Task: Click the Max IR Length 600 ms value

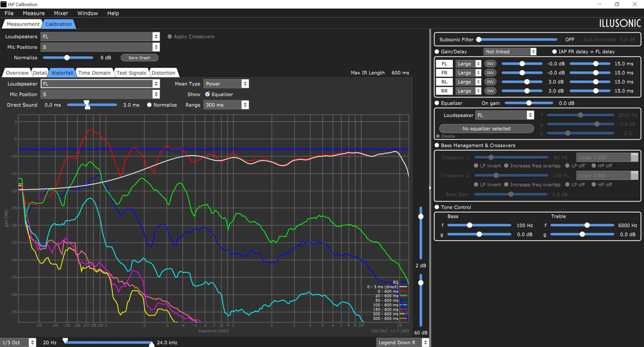Action: point(400,73)
